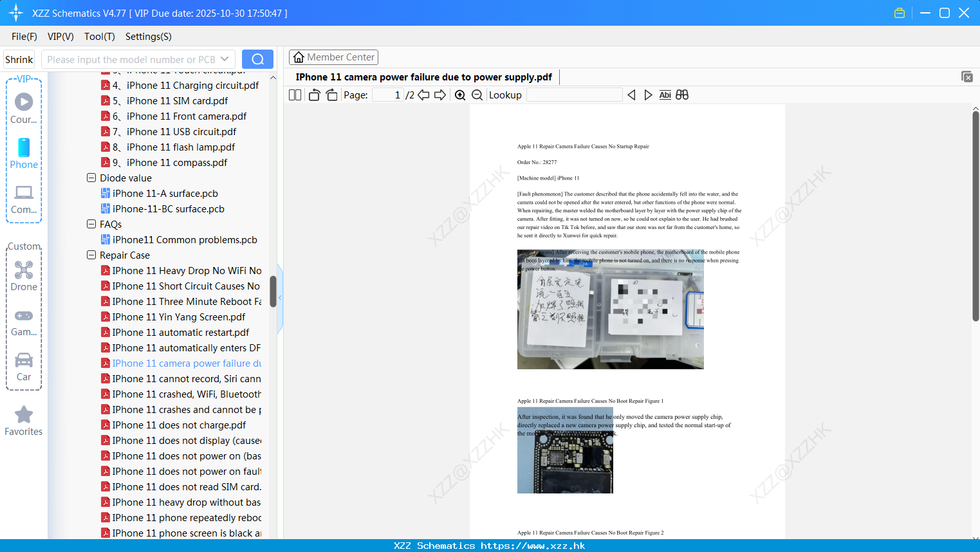This screenshot has height=552, width=980.
Task: Click the blue search button
Action: point(257,59)
